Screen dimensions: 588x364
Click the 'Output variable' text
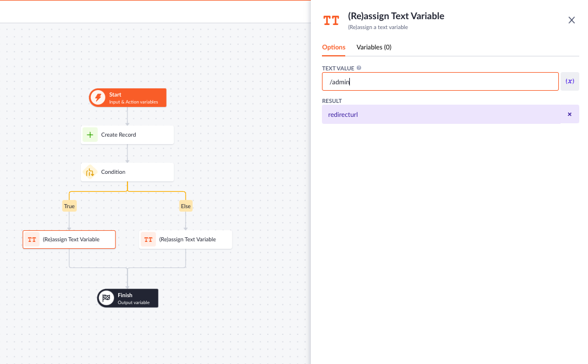[133, 302]
